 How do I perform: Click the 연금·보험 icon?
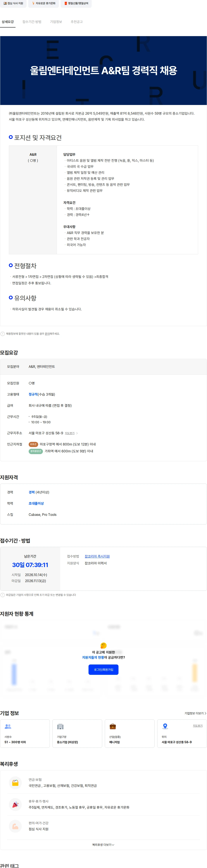(15, 783)
